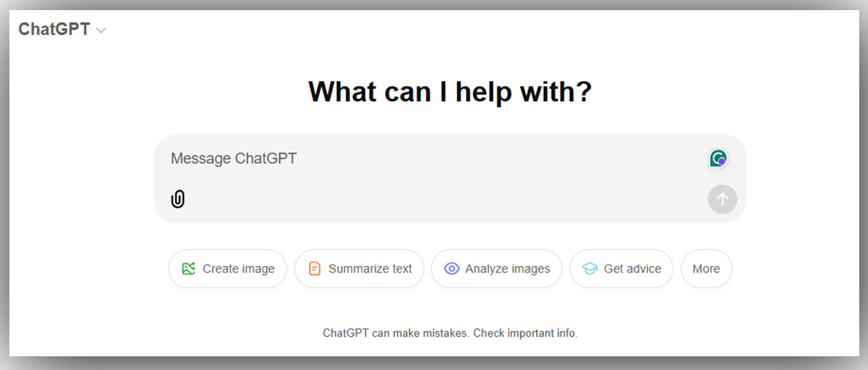Click empty composer area between paperclip and send
The width and height of the screenshot is (868, 370).
(x=441, y=199)
